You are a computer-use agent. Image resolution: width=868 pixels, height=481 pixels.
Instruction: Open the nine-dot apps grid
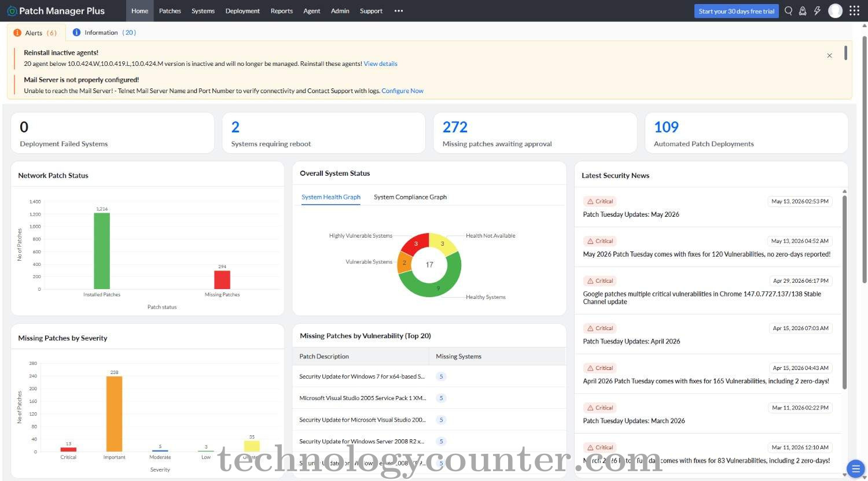pyautogui.click(x=854, y=11)
